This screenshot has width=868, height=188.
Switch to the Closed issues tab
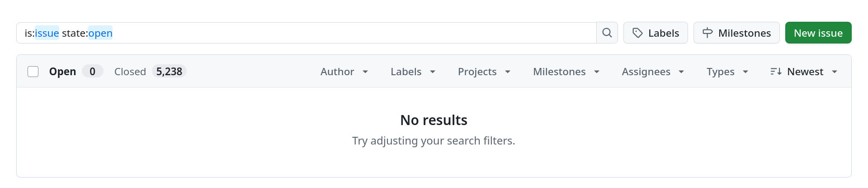point(130,72)
